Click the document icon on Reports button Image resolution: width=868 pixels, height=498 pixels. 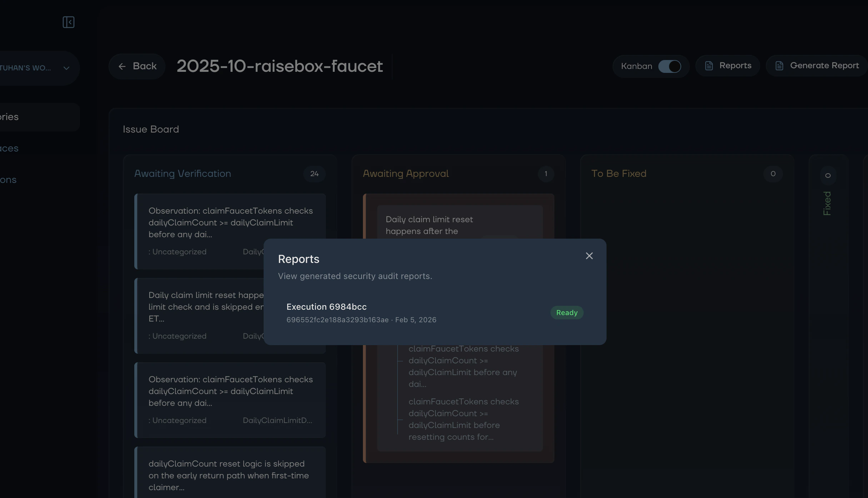[x=709, y=66]
